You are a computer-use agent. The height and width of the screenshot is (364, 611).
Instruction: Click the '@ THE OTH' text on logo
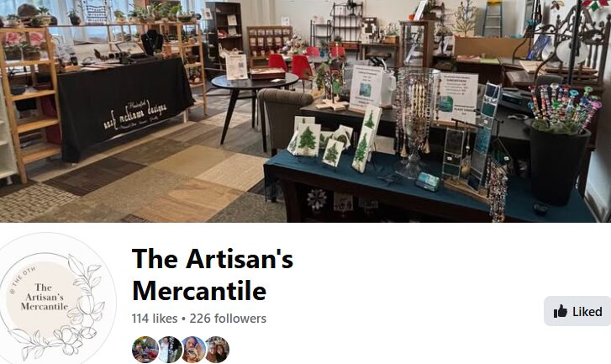tap(23, 280)
